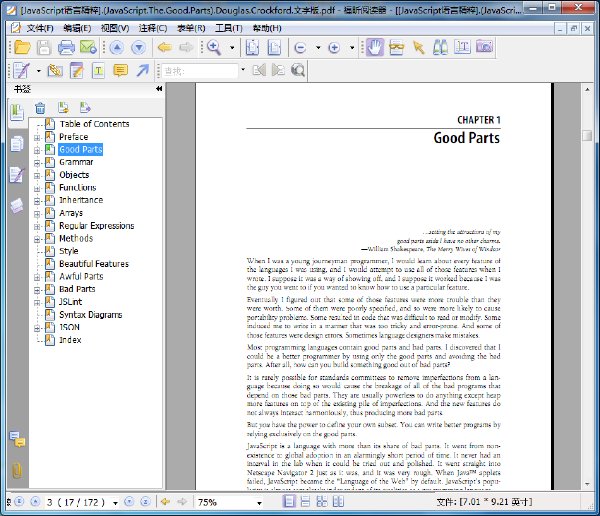Select the JSLint bookmark

click(x=70, y=302)
